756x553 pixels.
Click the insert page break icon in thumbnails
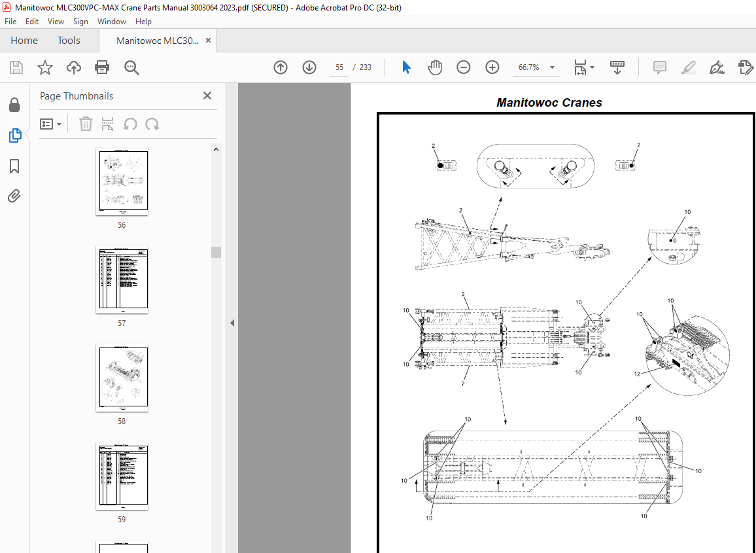[x=107, y=124]
